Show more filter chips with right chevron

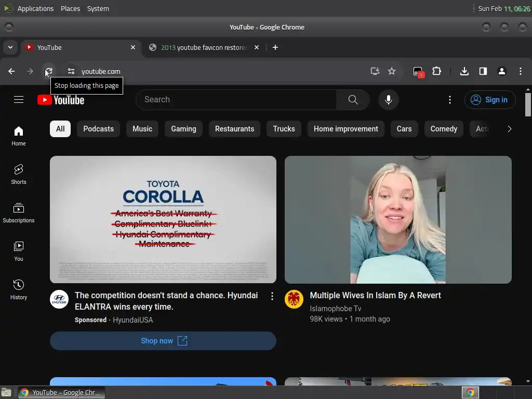pos(509,129)
